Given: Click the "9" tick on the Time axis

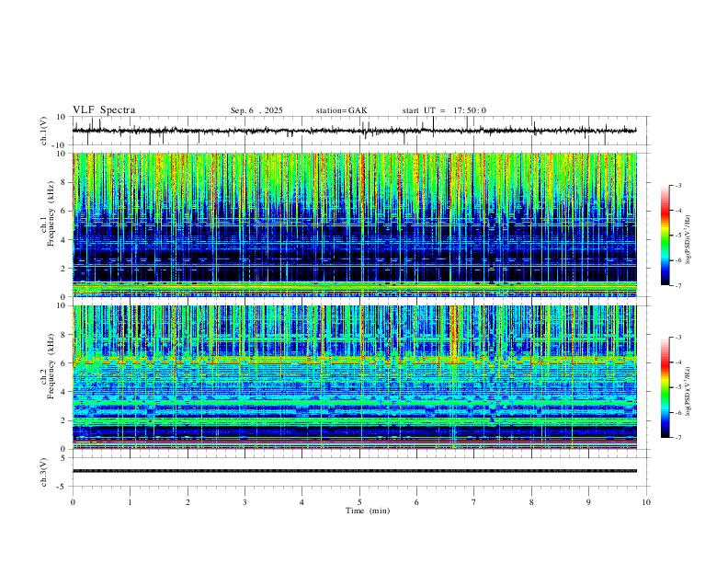Looking at the screenshot, I should (588, 502).
